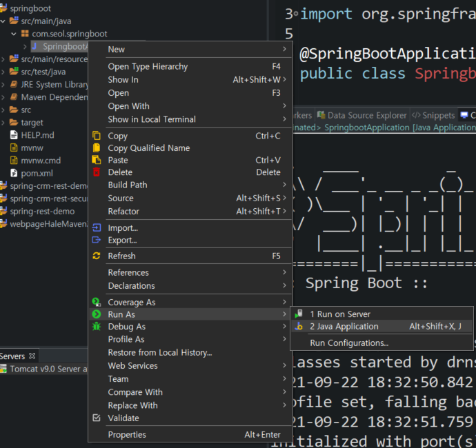Click the Coverage As icon
The image size is (476, 448).
tap(96, 302)
